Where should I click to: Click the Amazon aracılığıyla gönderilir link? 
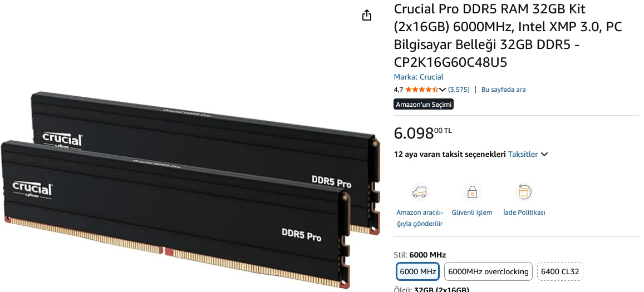(x=420, y=218)
